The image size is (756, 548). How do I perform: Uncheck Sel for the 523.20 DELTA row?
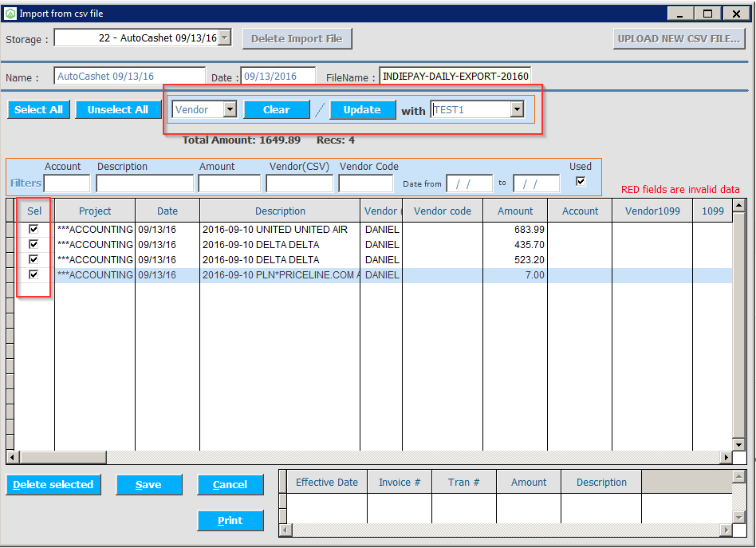(x=33, y=259)
